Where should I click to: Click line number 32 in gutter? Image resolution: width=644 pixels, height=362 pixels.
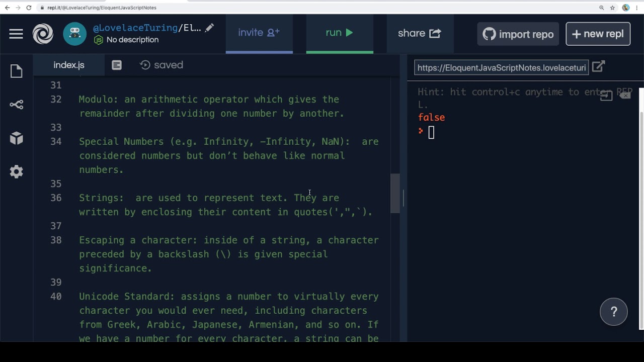click(56, 99)
